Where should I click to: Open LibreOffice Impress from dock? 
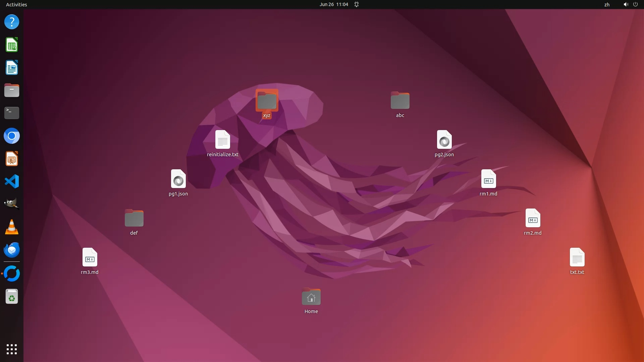12,159
